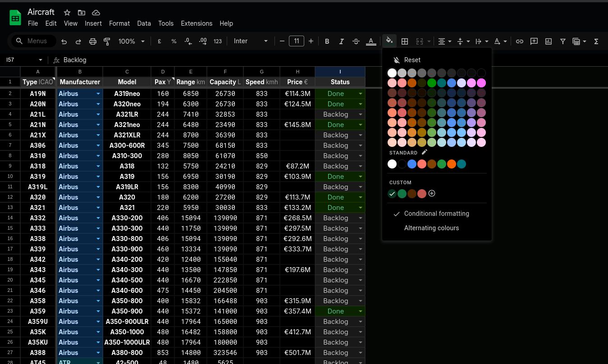Pick the red custom colour swatch

pyautogui.click(x=422, y=194)
